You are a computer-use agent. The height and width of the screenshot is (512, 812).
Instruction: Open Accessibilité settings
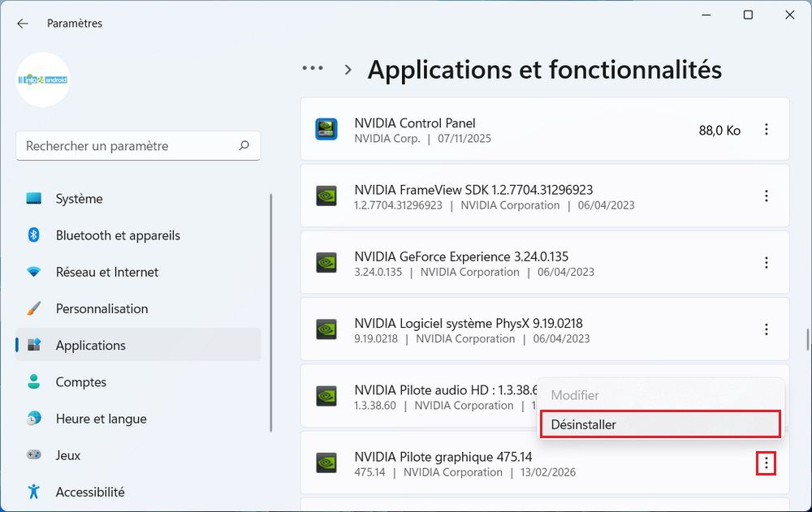(138, 492)
